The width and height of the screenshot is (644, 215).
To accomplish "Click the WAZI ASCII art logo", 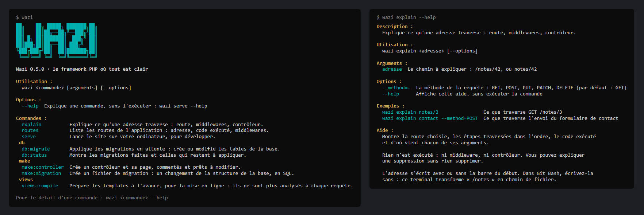I will 57,40.
